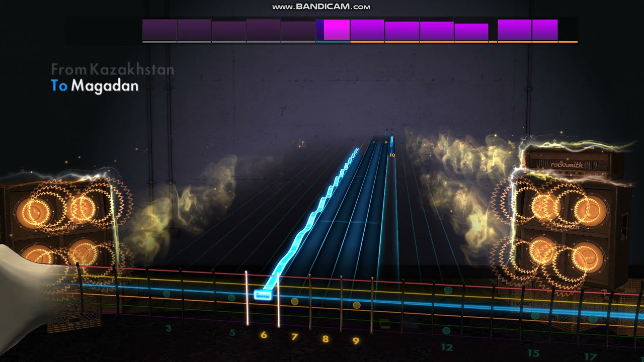Image resolution: width=644 pixels, height=362 pixels.
Task: Click fret number 9 label
Action: 356,341
